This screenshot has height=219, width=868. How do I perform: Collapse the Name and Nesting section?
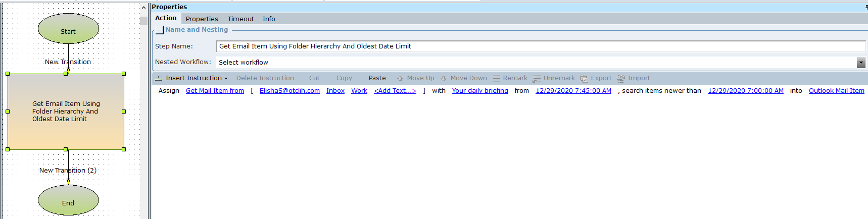pyautogui.click(x=159, y=30)
